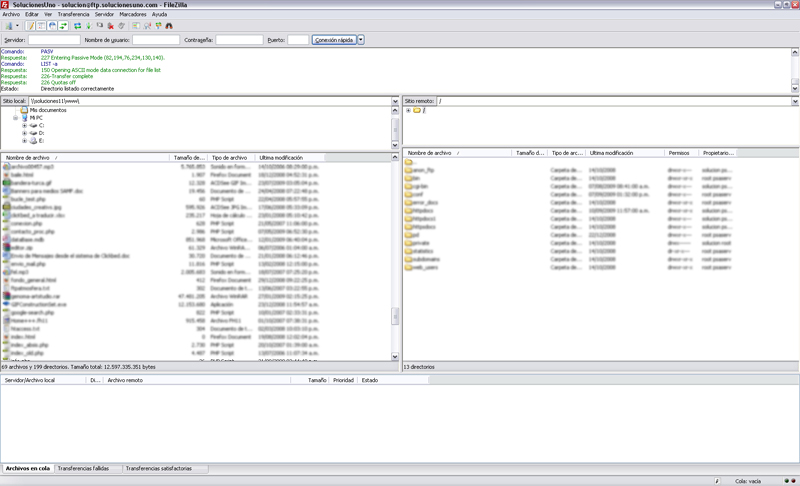The height and width of the screenshot is (486, 800).
Task: Click the process queue icon with green arrows
Action: pyautogui.click(x=89, y=25)
